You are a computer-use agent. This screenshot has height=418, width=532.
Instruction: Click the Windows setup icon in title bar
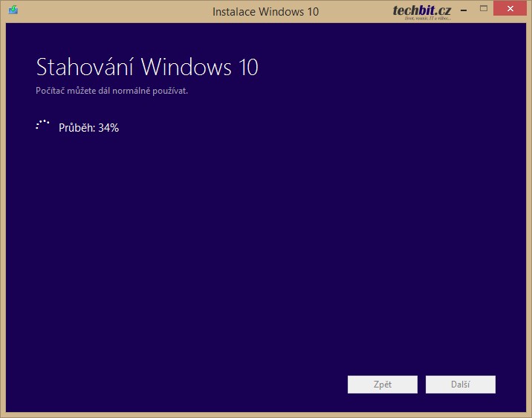(13, 11)
